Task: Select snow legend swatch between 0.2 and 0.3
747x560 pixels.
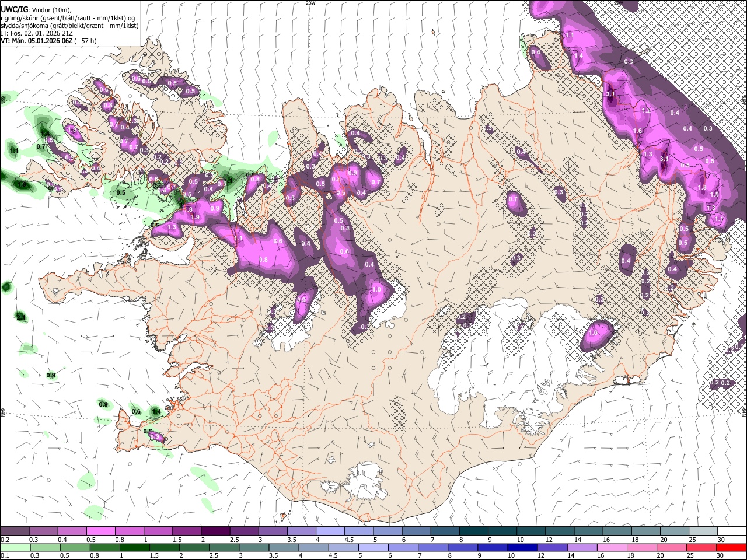Action: [15, 531]
